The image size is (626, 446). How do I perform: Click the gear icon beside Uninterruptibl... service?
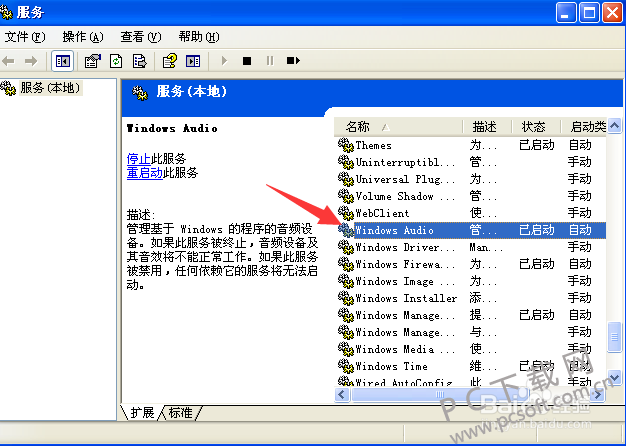[x=346, y=162]
